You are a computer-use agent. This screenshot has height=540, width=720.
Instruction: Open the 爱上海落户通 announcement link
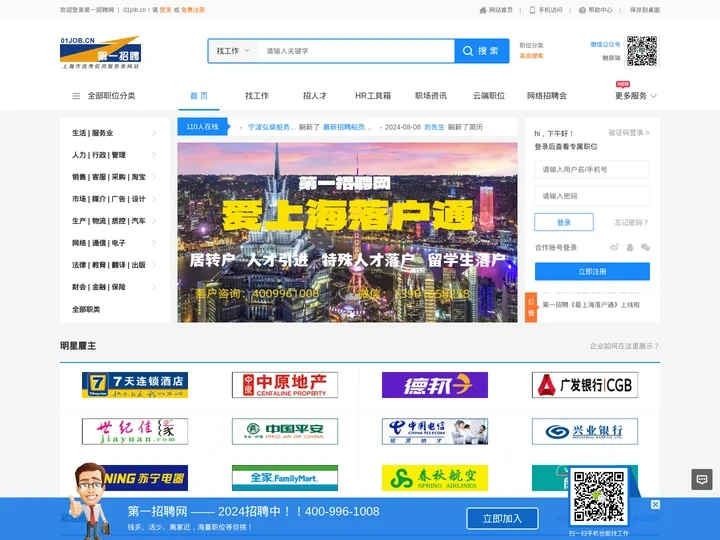(x=591, y=305)
